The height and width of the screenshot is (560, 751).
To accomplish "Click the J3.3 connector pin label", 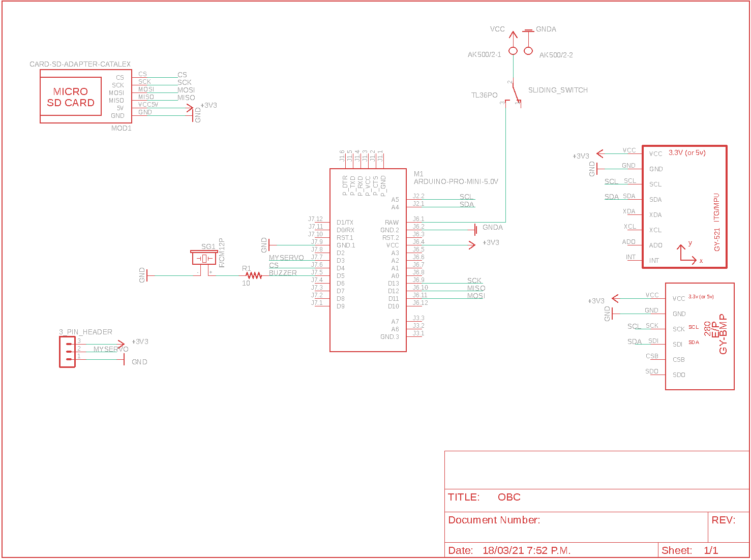I will click(418, 318).
